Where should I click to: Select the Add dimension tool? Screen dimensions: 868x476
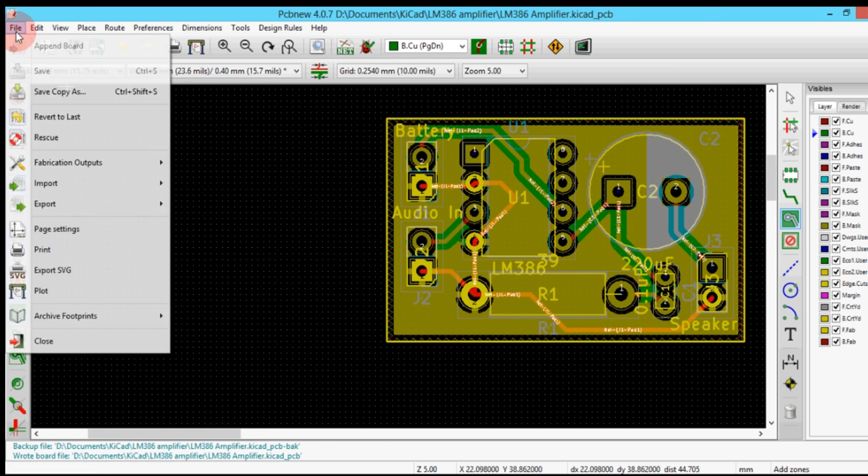point(790,361)
